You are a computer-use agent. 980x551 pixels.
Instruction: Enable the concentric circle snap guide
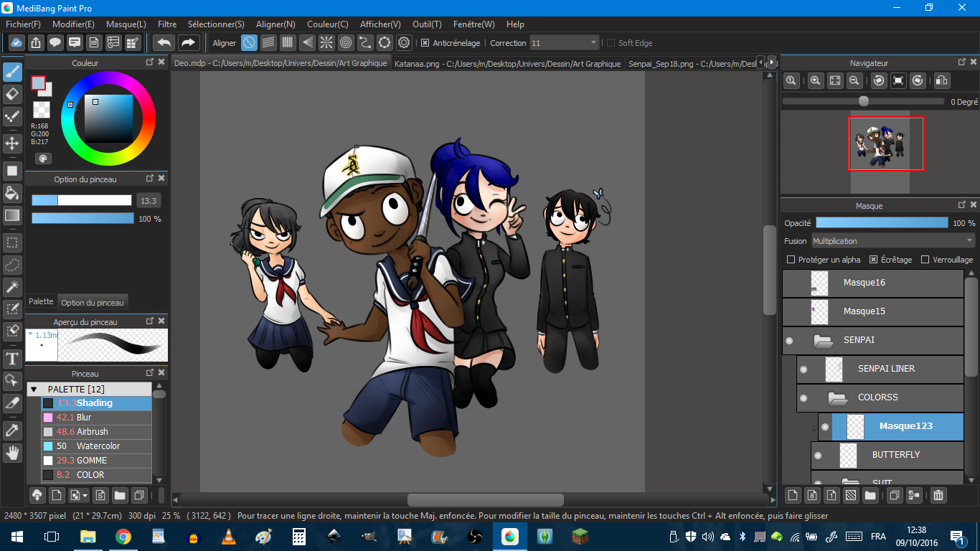coord(346,42)
